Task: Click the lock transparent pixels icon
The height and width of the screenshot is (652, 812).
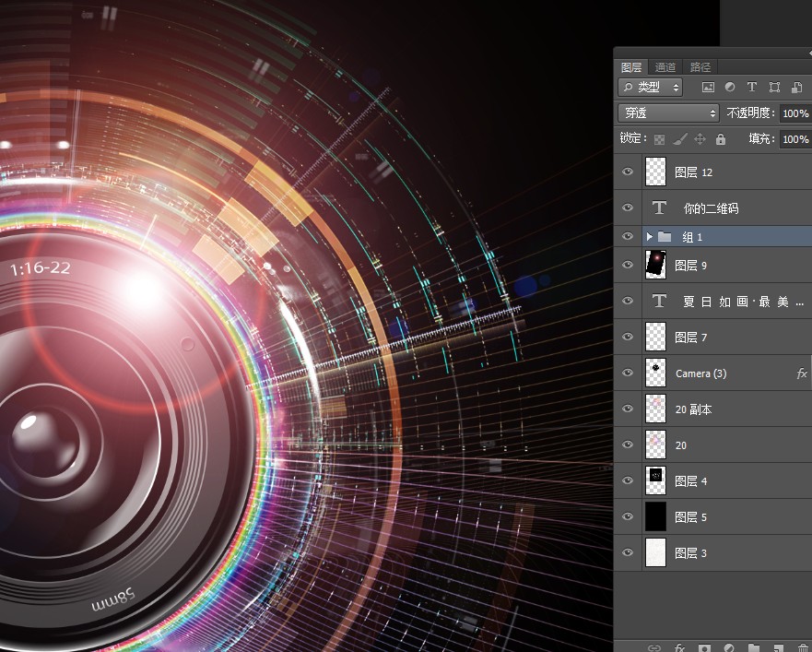Action: (659, 139)
